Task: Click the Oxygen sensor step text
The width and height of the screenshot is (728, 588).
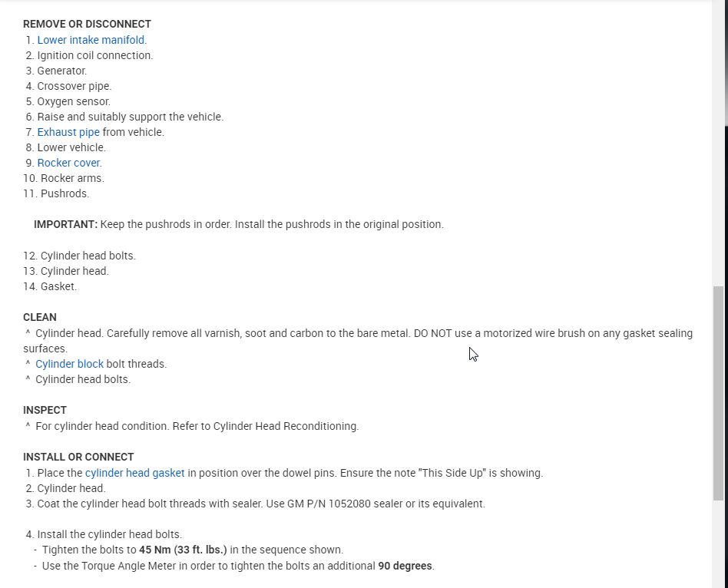Action: (x=74, y=101)
